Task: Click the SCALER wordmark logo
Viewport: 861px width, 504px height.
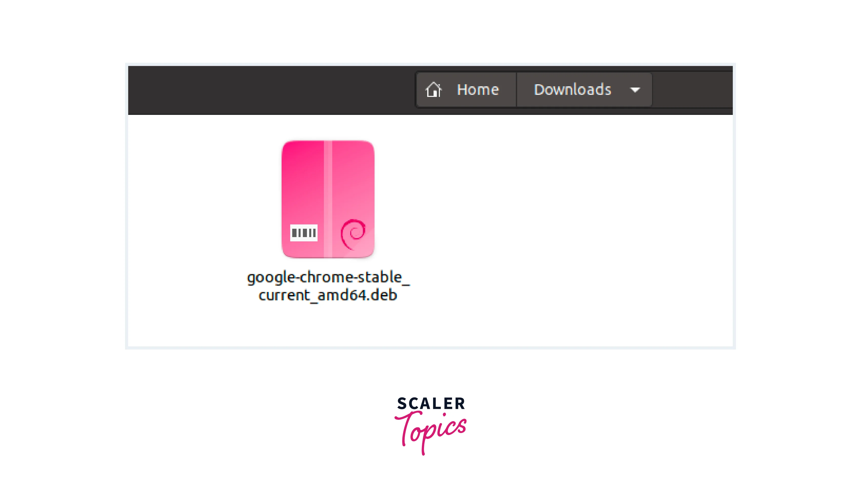Action: (431, 404)
